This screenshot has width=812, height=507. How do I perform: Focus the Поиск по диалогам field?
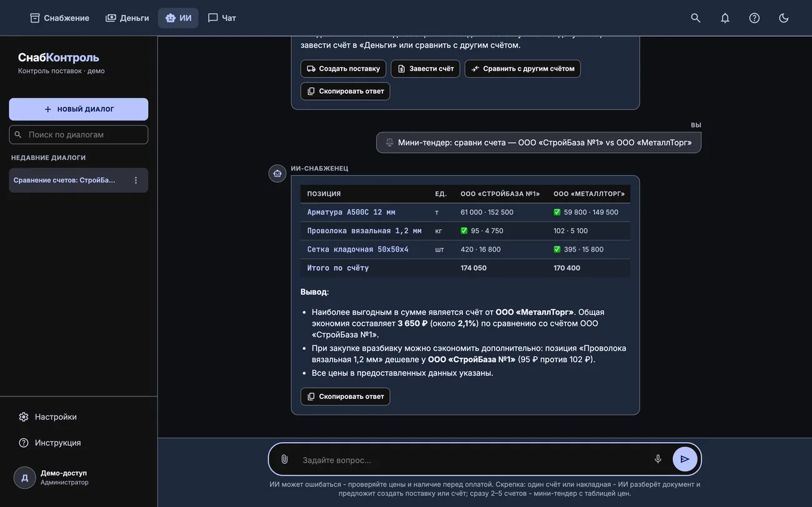click(79, 134)
